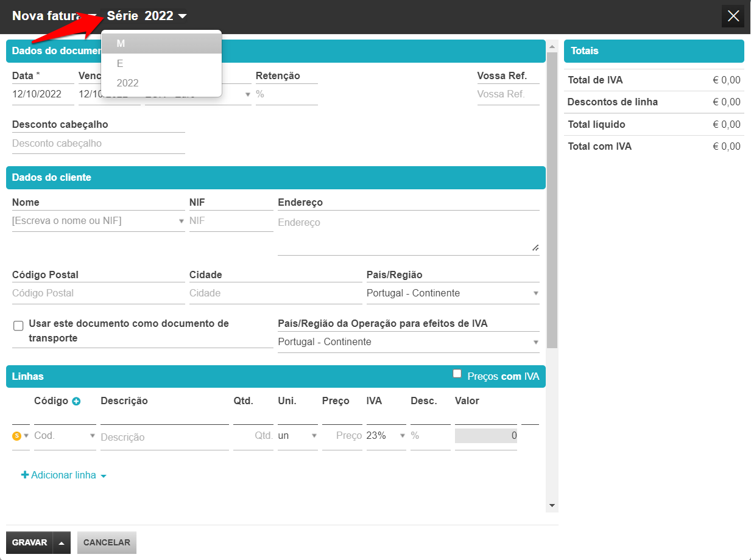The width and height of the screenshot is (751, 560).
Task: Click the scroll down arrow of the form
Action: tap(552, 505)
